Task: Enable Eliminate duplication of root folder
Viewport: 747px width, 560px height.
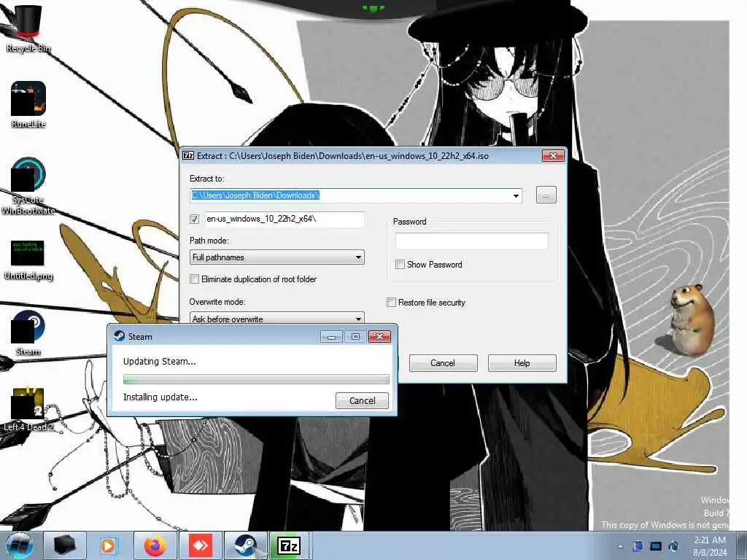Action: click(194, 279)
